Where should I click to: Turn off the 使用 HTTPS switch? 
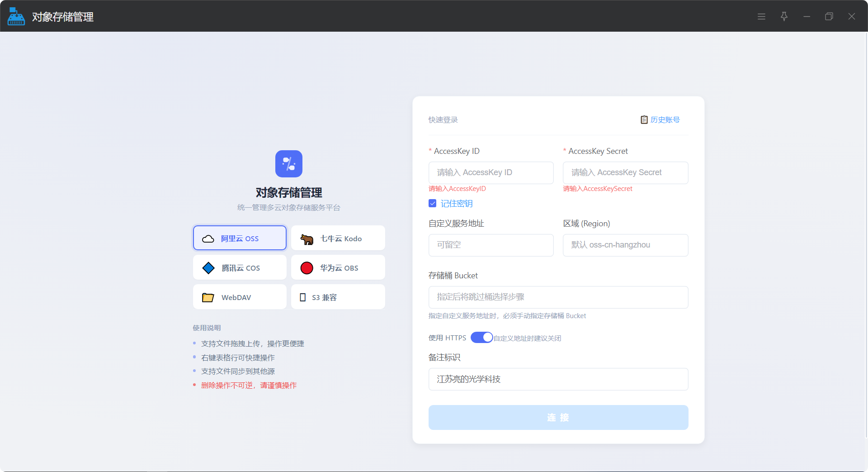pyautogui.click(x=482, y=338)
